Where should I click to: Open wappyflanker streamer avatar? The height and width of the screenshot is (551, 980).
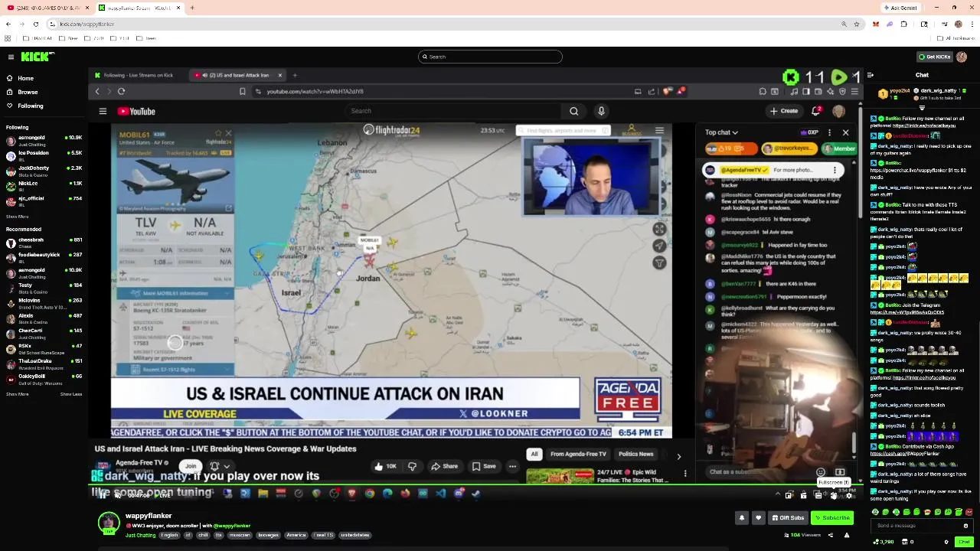[109, 523]
